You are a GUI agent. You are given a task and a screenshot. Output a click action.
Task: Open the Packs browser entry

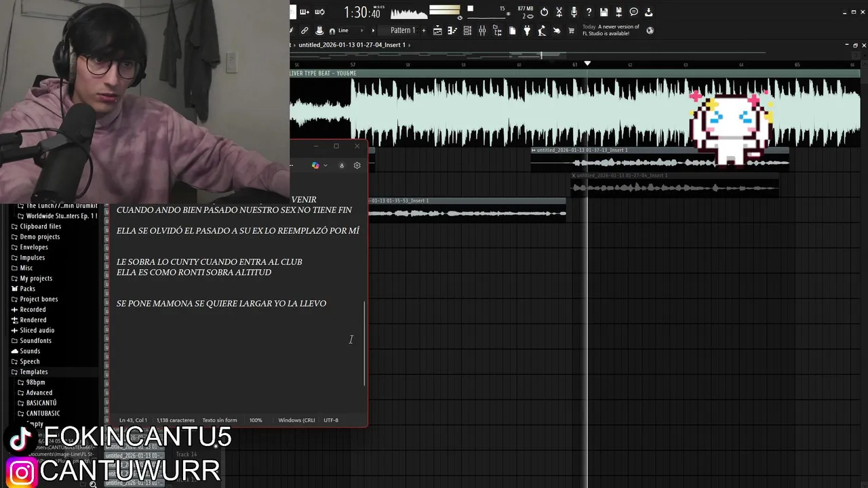pos(27,289)
